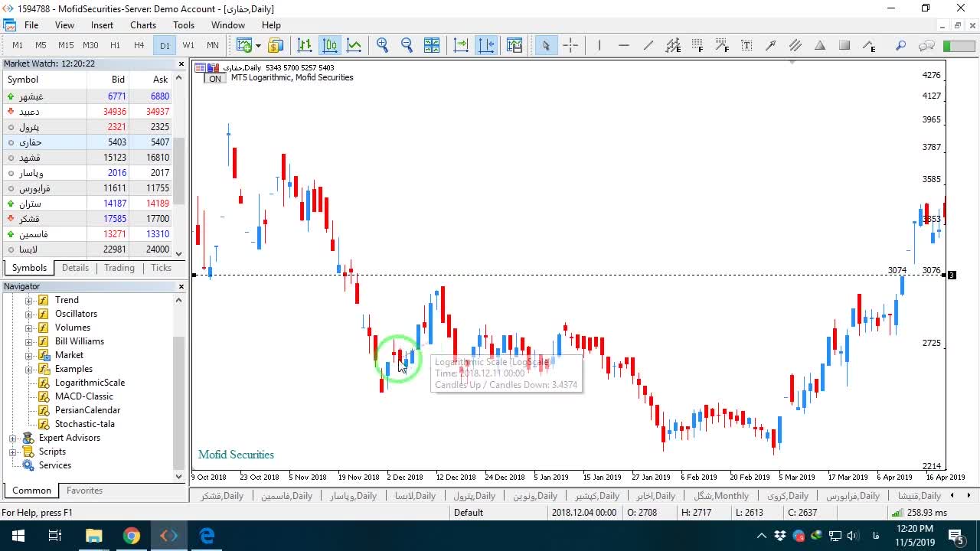This screenshot has width=980, height=551.
Task: Select the triangle shape tool
Action: point(820,45)
